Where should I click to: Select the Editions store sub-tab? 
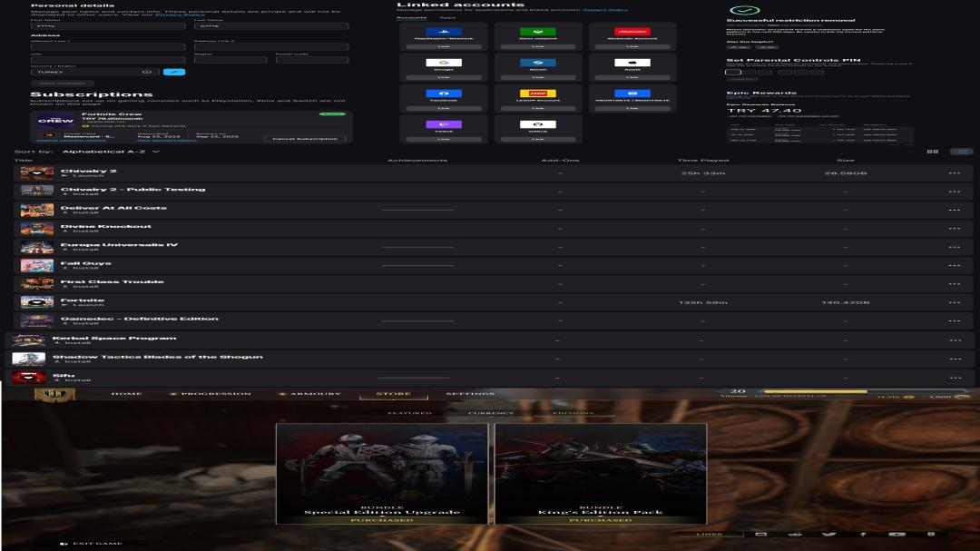(573, 413)
